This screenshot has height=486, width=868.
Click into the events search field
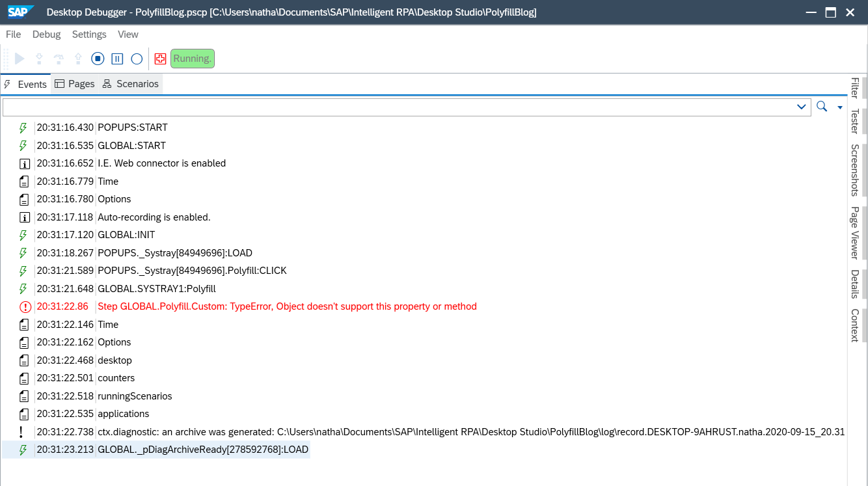click(x=397, y=107)
